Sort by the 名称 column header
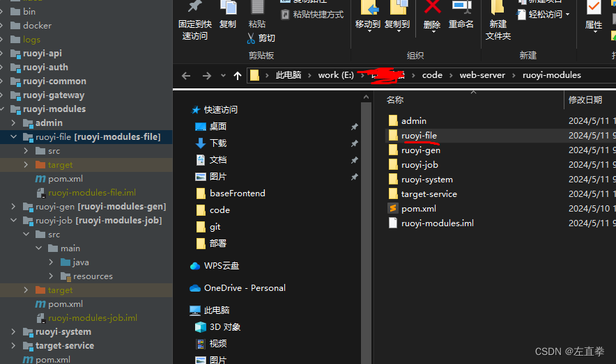Viewport: 616px width, 364px height. click(x=395, y=100)
